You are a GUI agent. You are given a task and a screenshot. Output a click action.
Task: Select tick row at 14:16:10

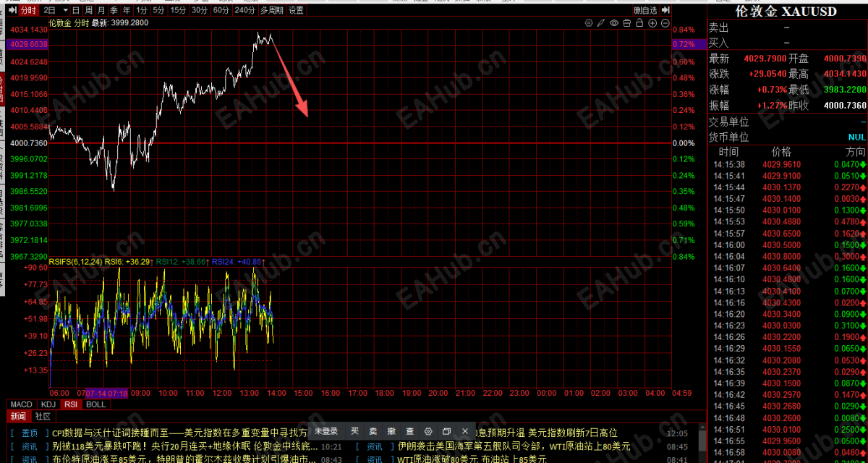(x=787, y=279)
